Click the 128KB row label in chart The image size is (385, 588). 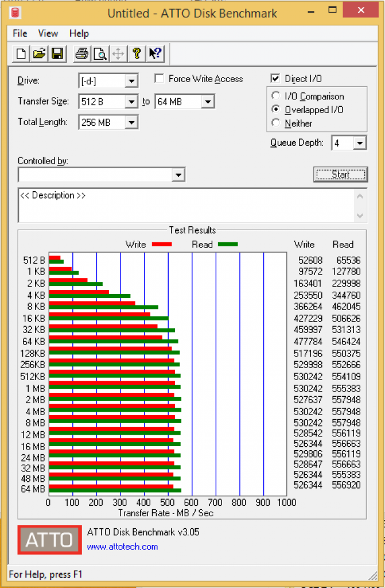(33, 353)
